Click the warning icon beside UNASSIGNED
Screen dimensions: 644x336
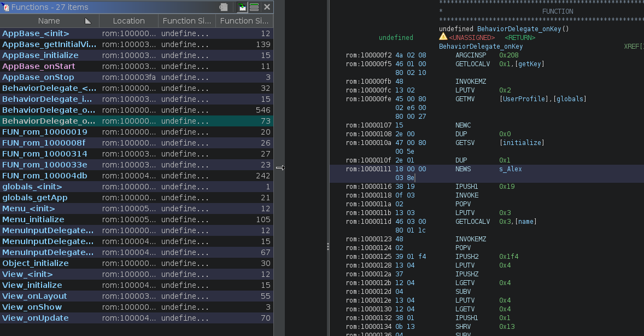tap(443, 37)
